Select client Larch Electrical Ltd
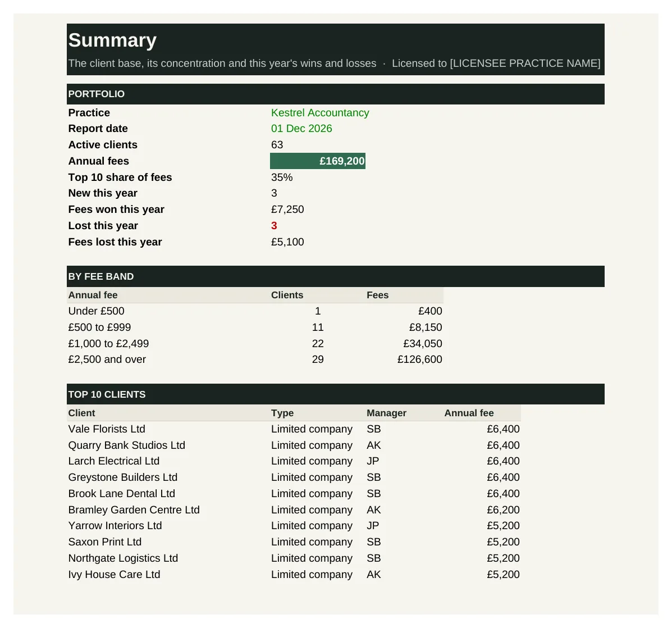The image size is (672, 628). 113,461
